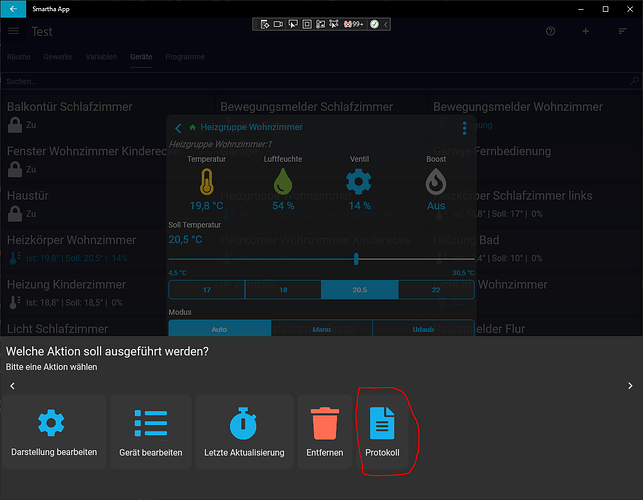The height and width of the screenshot is (500, 643).
Task: Show more actions with right chevron
Action: pos(630,386)
